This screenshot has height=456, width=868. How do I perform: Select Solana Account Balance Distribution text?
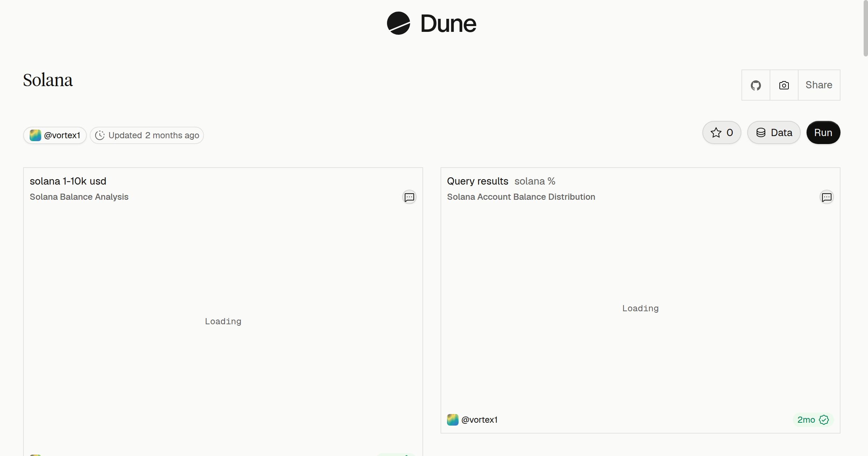[x=521, y=197]
